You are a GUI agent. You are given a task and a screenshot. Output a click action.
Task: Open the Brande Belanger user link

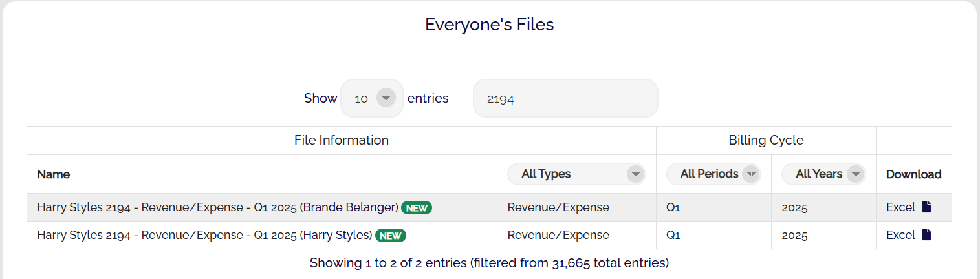(350, 207)
